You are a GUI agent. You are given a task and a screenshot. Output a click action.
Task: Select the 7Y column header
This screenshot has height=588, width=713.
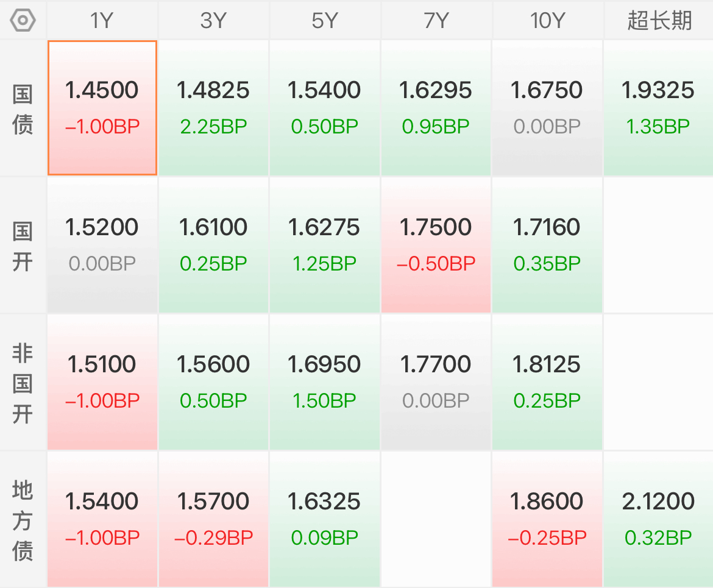coord(436,21)
